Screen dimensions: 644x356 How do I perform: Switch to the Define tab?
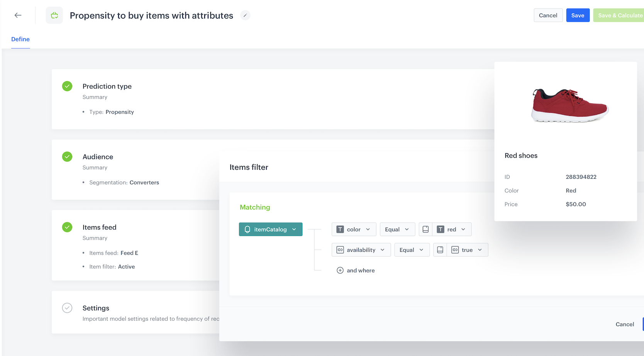coord(20,39)
